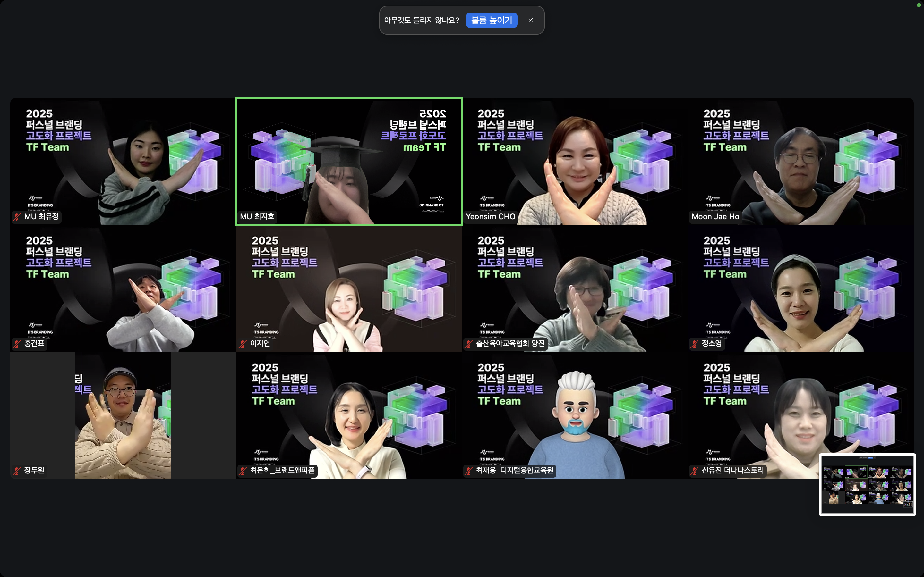This screenshot has width=924, height=577.
Task: Click muted mic icon beside 최은희_브랜드앤피플
Action: 243,471
